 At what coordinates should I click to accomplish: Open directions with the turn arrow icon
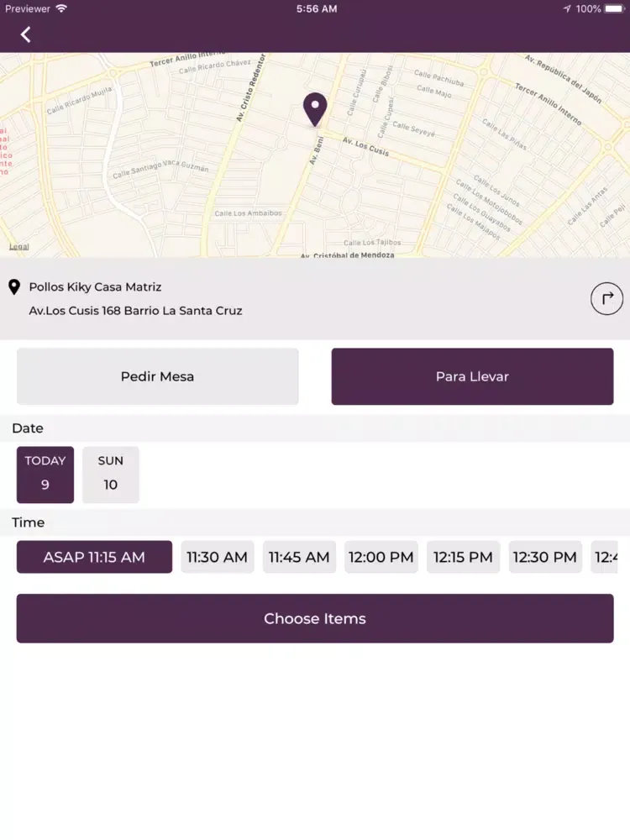coord(606,298)
